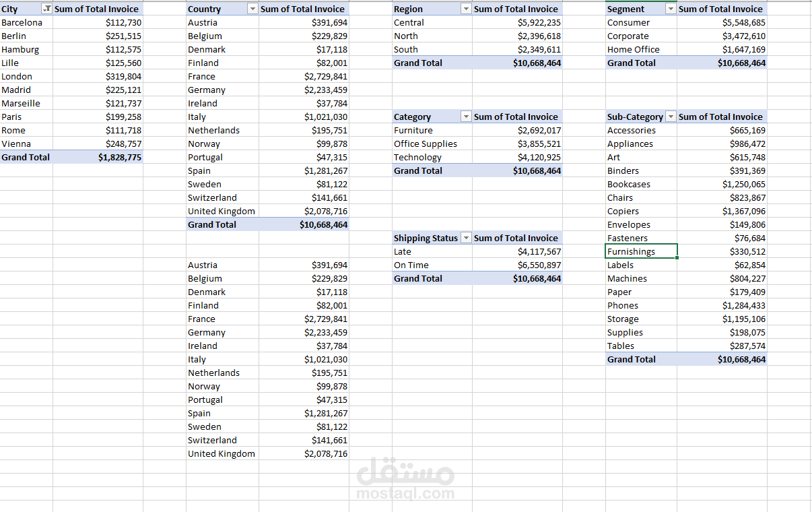Screen dimensions: 812x512
Task: Select the Bookcases sub-category cell
Action: click(641, 184)
